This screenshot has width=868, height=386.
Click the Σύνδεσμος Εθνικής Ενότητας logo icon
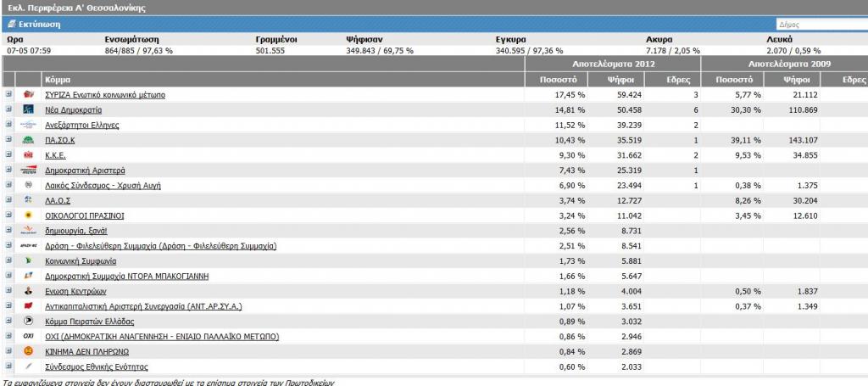pyautogui.click(x=29, y=366)
